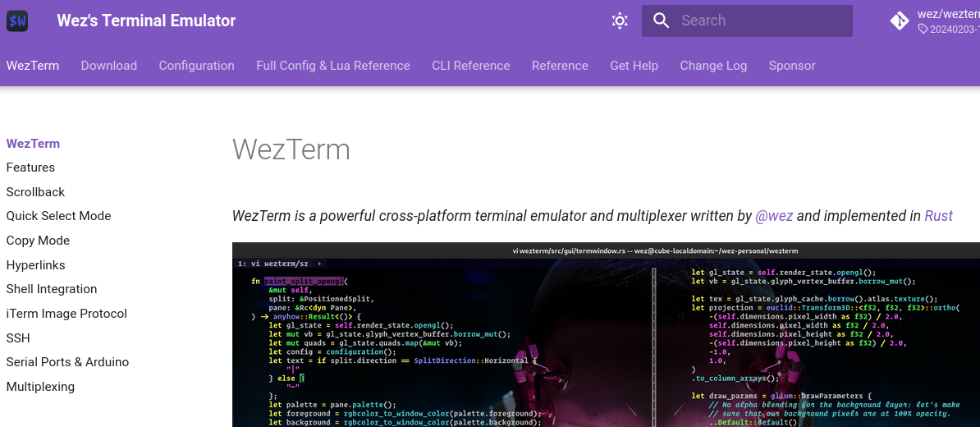Image resolution: width=980 pixels, height=427 pixels.
Task: Go to Serial Ports & Arduino
Action: click(x=67, y=362)
